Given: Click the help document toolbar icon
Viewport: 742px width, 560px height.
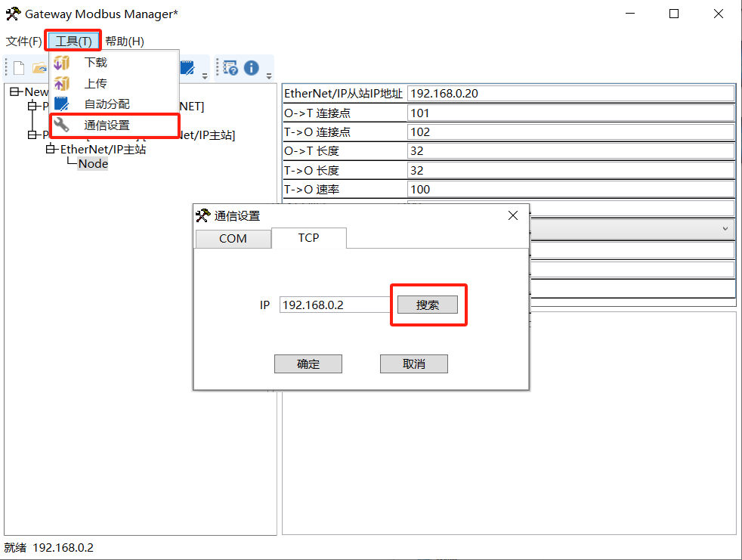Looking at the screenshot, I should [230, 68].
